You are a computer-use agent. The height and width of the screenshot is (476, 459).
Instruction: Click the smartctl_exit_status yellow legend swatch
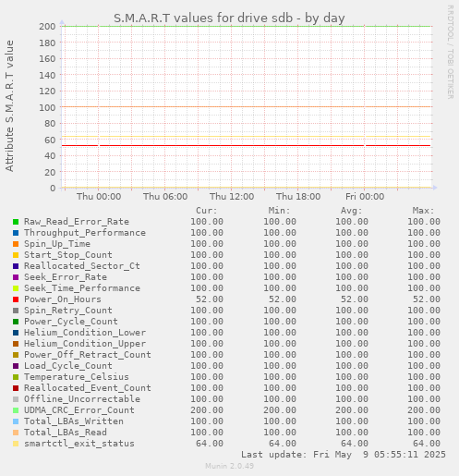[16, 444]
